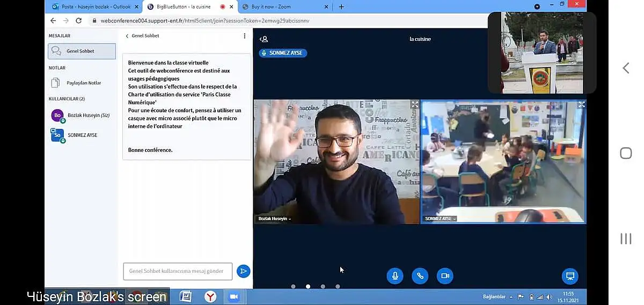Toggle the microphone mute button
Image resolution: width=644 pixels, height=305 pixels.
pos(395,276)
